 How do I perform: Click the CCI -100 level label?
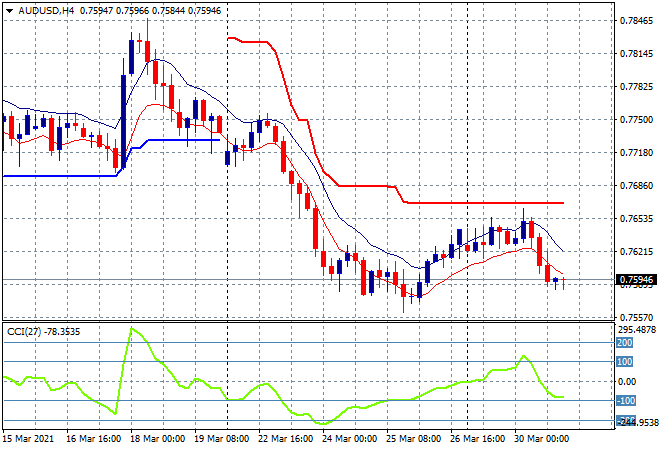click(x=625, y=401)
